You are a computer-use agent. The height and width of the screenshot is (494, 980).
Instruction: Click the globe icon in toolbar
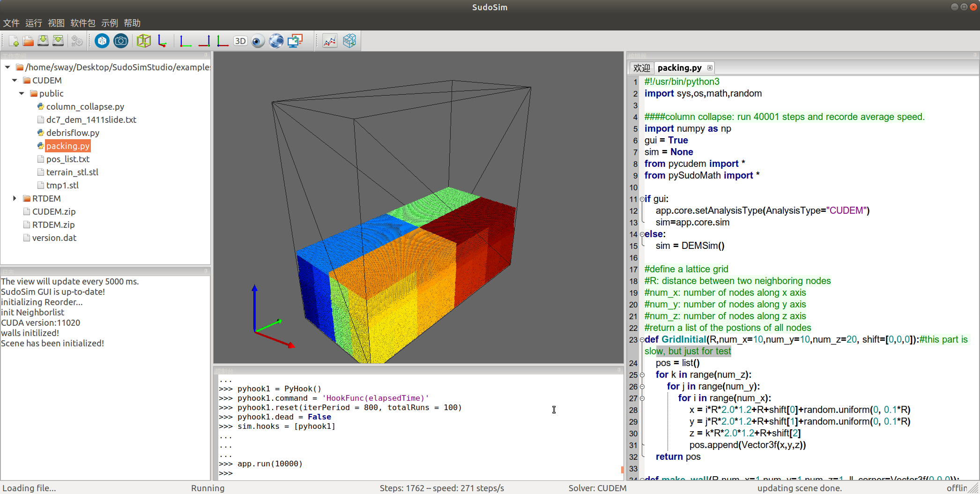tap(276, 41)
